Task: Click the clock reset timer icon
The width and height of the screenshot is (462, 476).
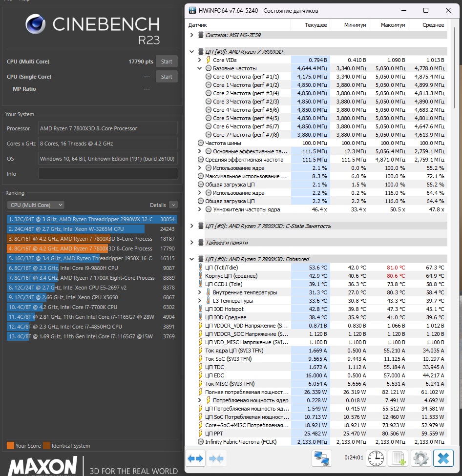Action: (376, 458)
